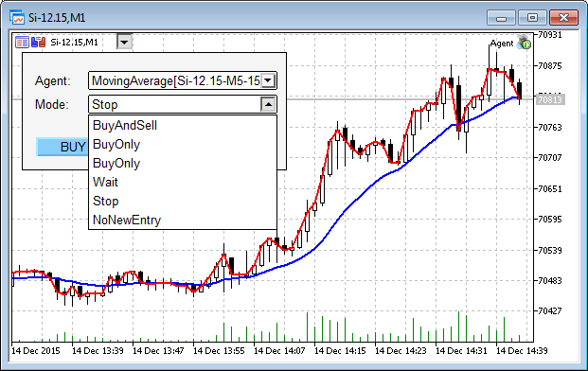The height and width of the screenshot is (371, 588).
Task: Close the Si-12.15,M1 chart window
Action: 563,18
